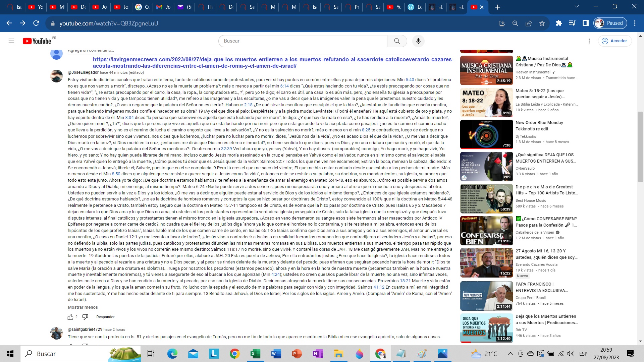Activate voice search microphone
The height and width of the screenshot is (362, 644).
[418, 41]
